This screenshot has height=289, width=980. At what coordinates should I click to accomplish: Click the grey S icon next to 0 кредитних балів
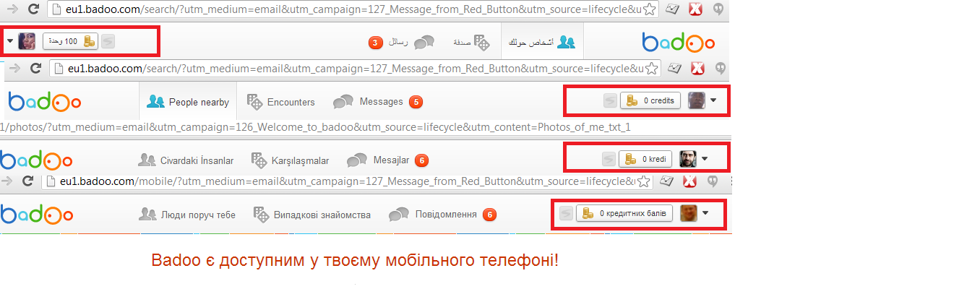pyautogui.click(x=567, y=213)
